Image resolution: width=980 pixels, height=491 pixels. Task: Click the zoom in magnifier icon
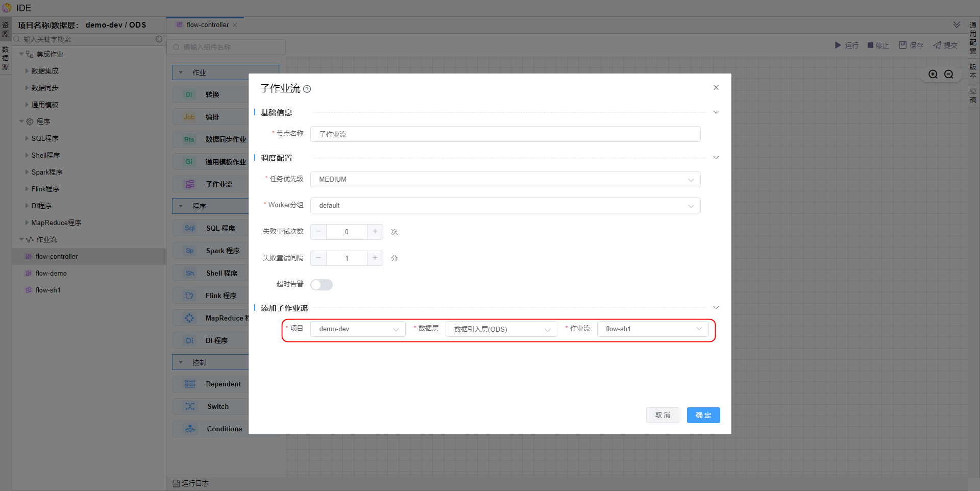pos(933,75)
